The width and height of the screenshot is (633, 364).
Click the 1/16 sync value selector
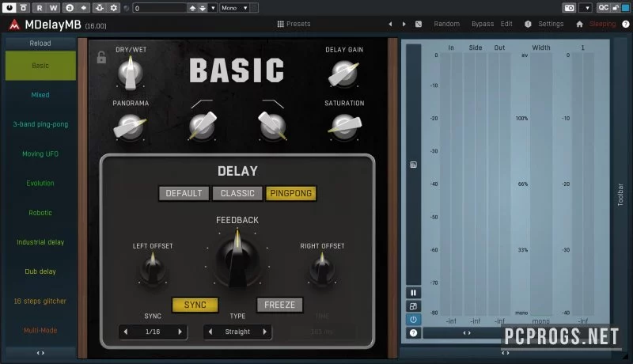(153, 332)
